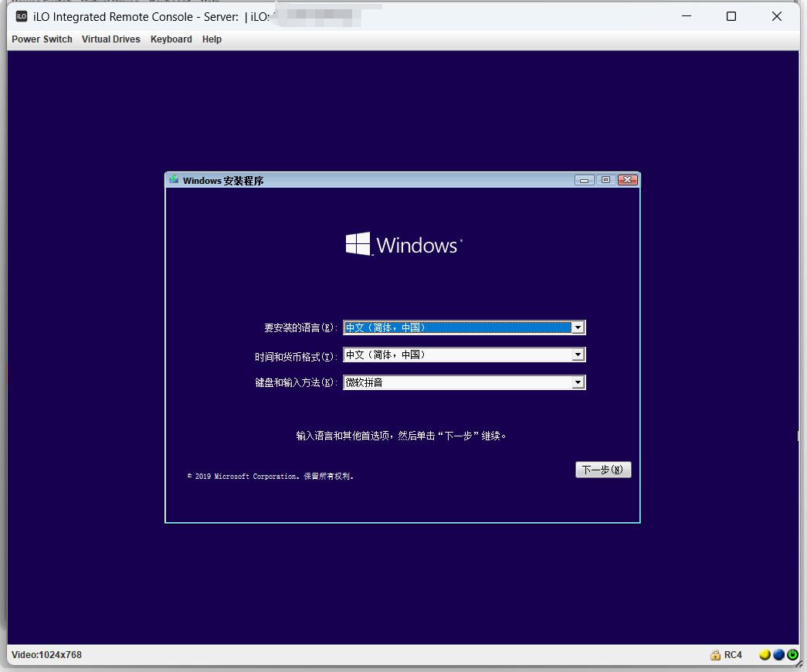
Task: Click the iLO logo in the title bar
Action: pyautogui.click(x=22, y=17)
